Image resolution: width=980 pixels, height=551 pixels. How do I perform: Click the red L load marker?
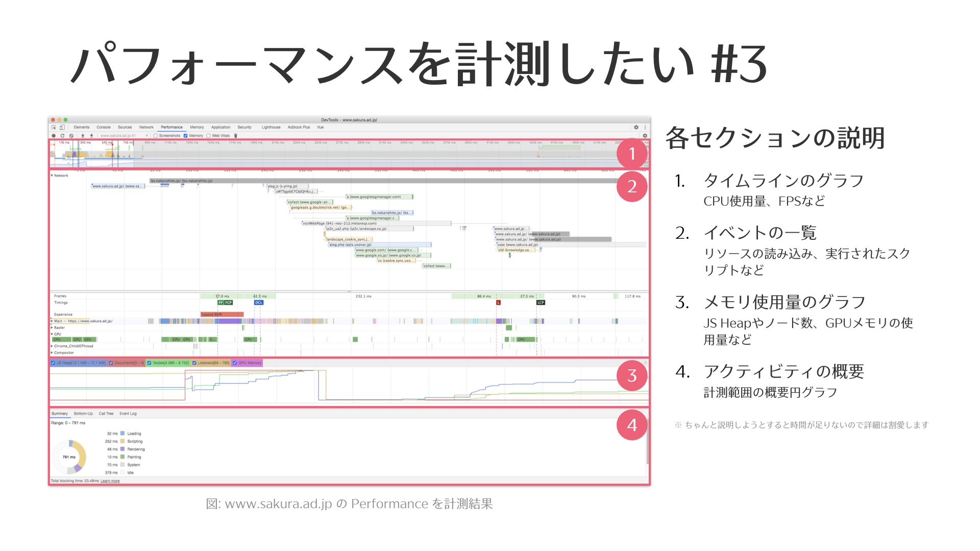(499, 303)
